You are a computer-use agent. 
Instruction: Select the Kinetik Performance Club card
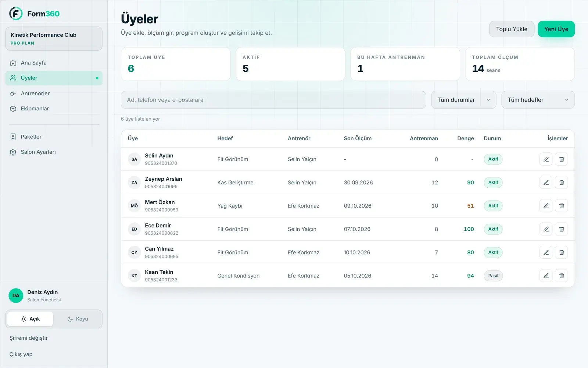click(x=54, y=39)
